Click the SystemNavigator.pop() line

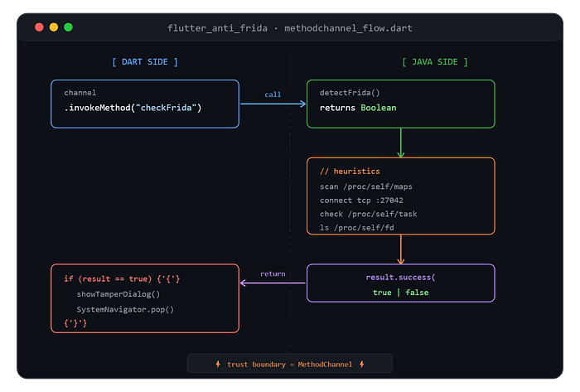click(125, 309)
